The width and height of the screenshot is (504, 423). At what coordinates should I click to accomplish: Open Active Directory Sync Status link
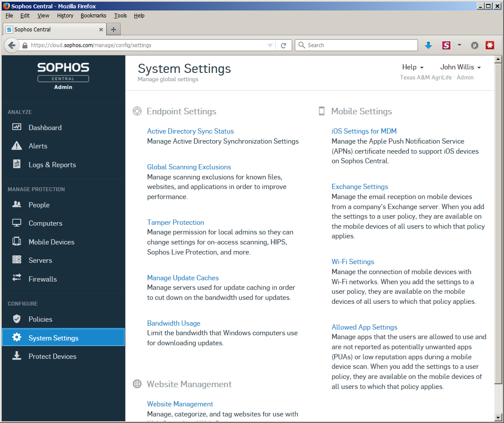click(x=190, y=131)
